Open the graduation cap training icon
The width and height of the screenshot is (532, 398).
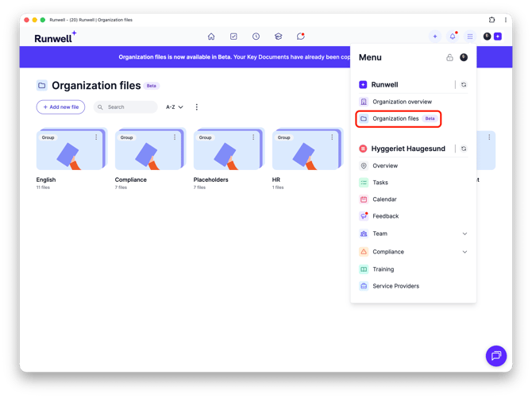coord(278,37)
